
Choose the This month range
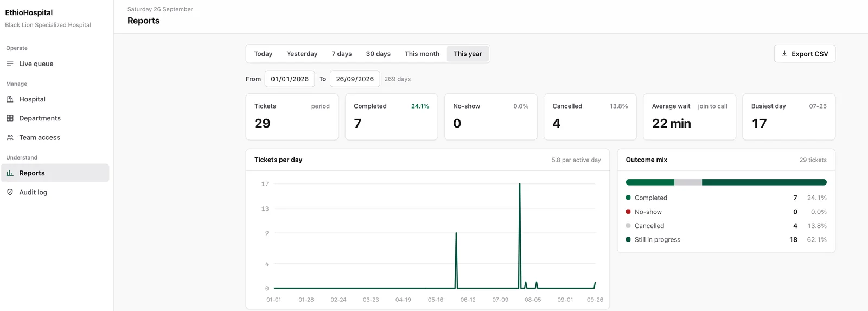422,54
